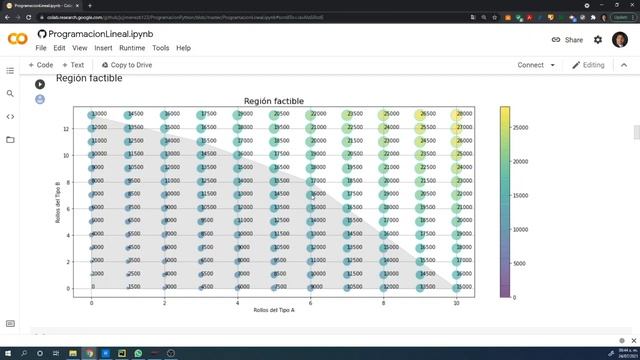The image size is (640, 360).
Task: Open the Windows Start menu
Action: pos(8,353)
